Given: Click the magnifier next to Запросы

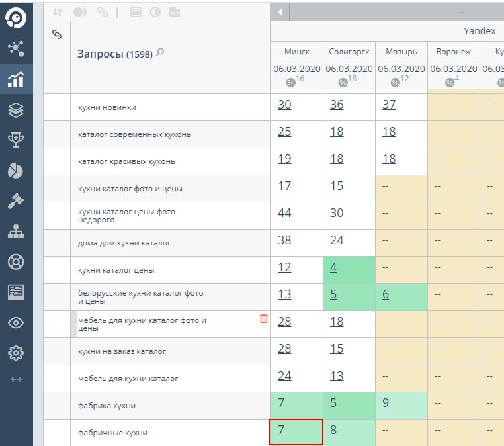Looking at the screenshot, I should 159,53.
